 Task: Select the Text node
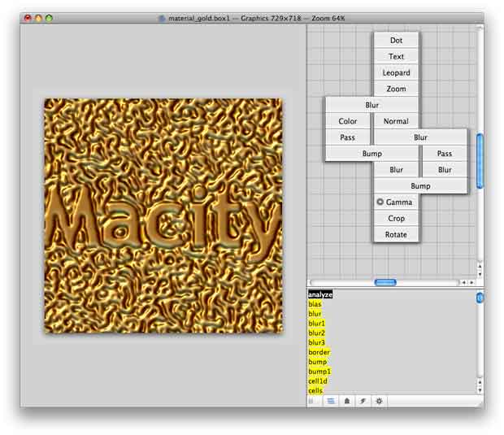pyautogui.click(x=396, y=56)
